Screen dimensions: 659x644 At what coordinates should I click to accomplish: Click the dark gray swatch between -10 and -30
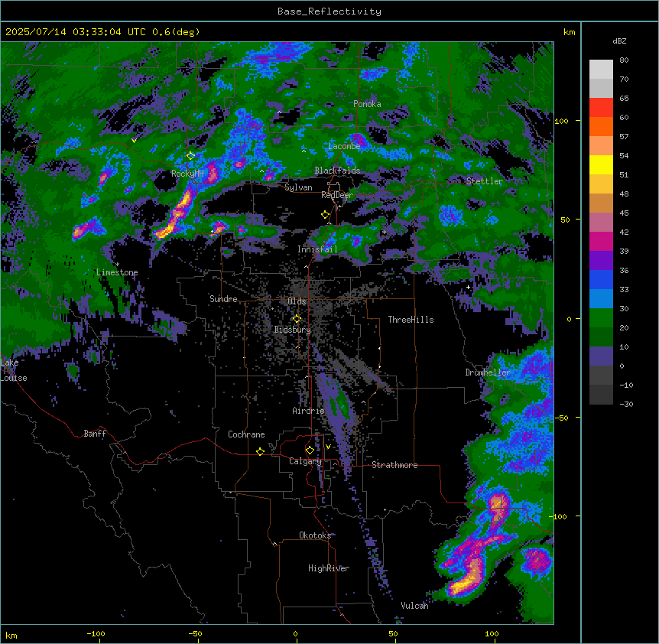point(601,395)
